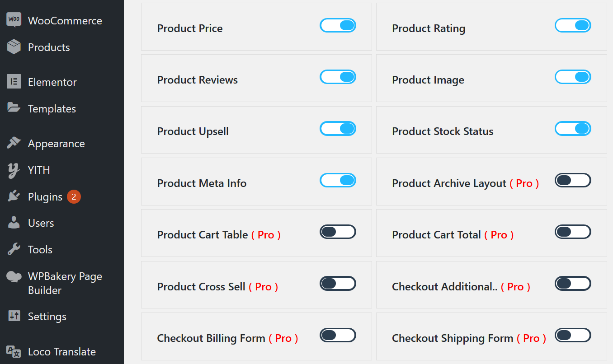
Task: Click the Products box icon
Action: (x=14, y=47)
